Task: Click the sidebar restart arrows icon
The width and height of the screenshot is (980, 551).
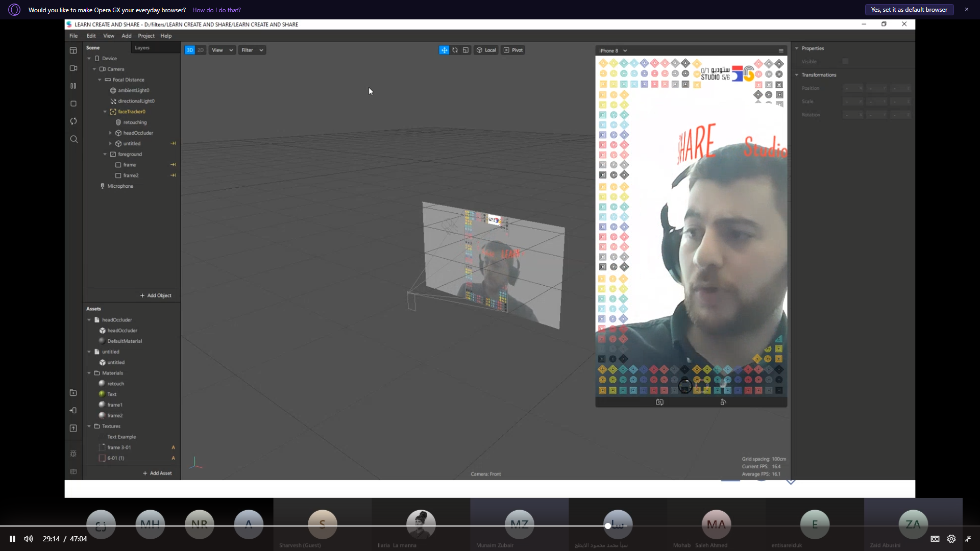Action: 73,121
